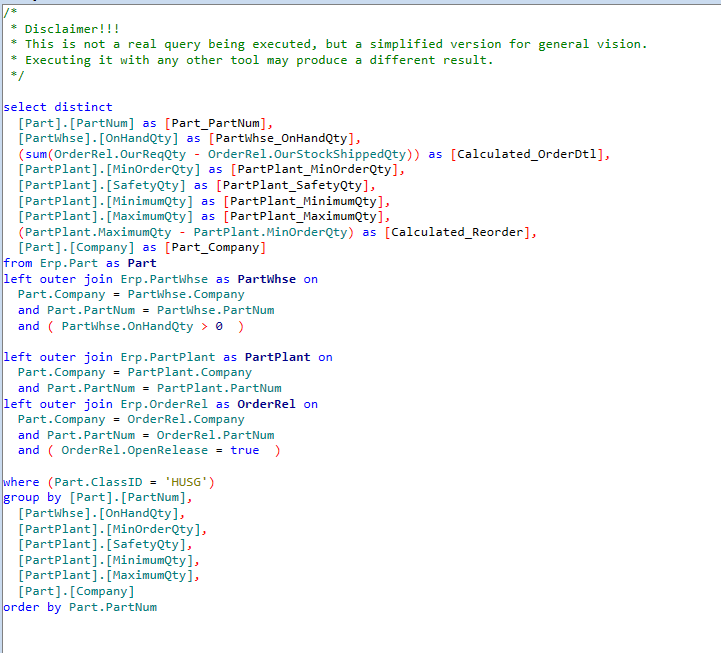Click the '[PartPlant_MinimumQty]' alias

tap(303, 201)
